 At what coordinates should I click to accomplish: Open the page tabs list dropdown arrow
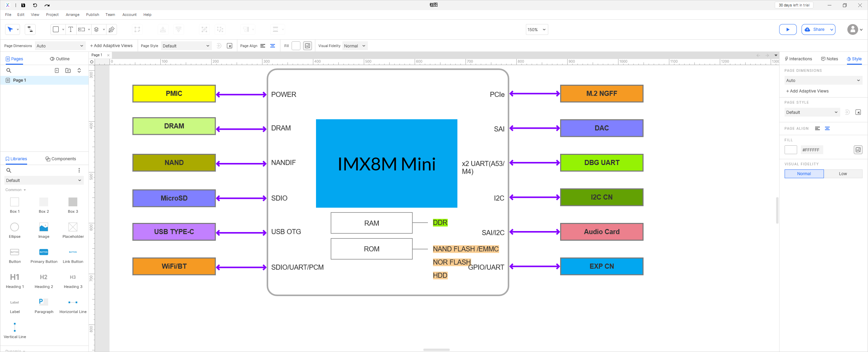(x=776, y=55)
